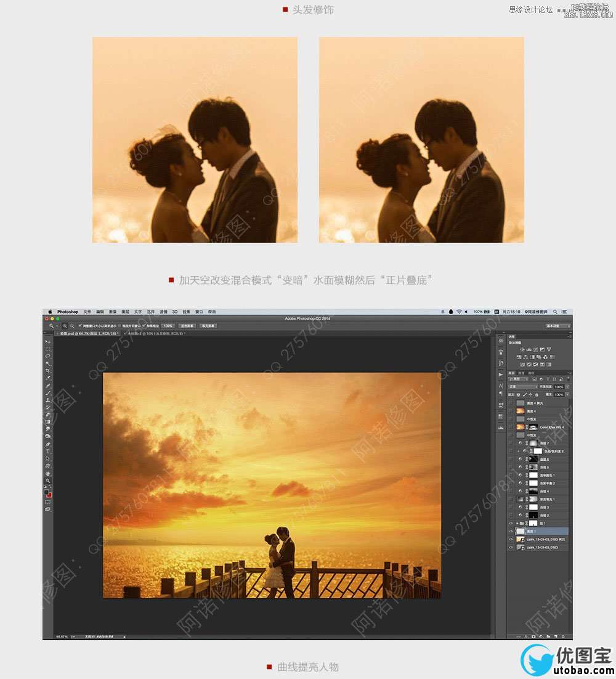This screenshot has height=679, width=616.
Task: Click the zoom percentage field in status bar
Action: [x=60, y=636]
